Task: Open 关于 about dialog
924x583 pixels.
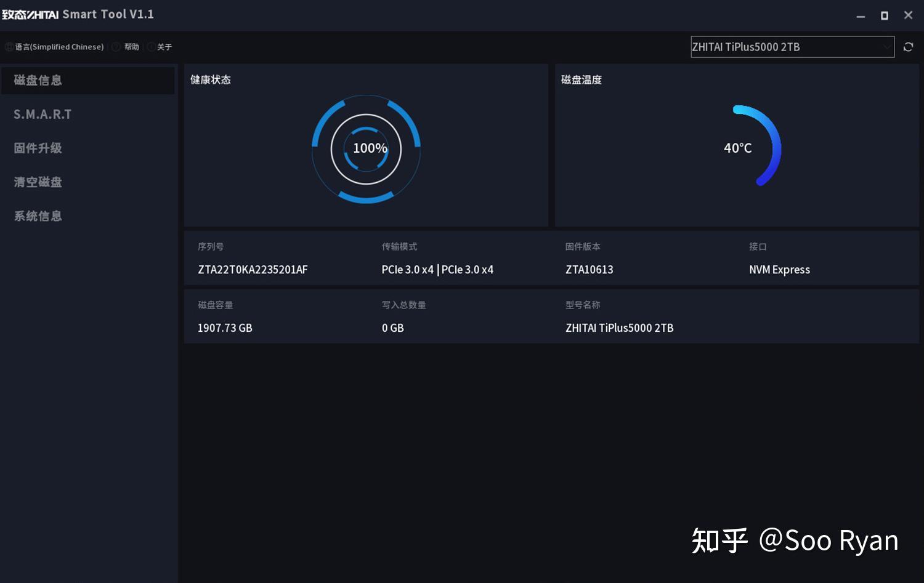Action: coord(164,47)
